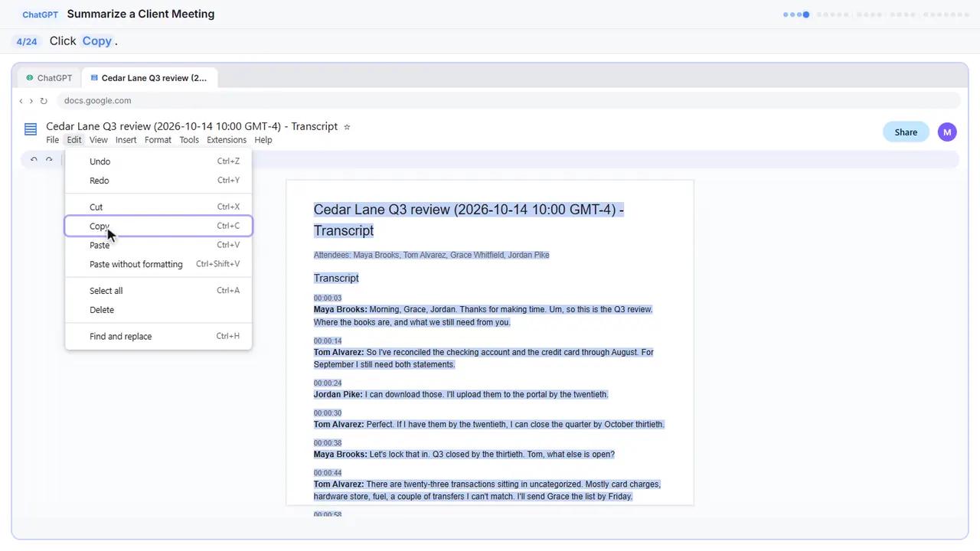Image resolution: width=980 pixels, height=551 pixels.
Task: Open the Tools menu
Action: 189,140
